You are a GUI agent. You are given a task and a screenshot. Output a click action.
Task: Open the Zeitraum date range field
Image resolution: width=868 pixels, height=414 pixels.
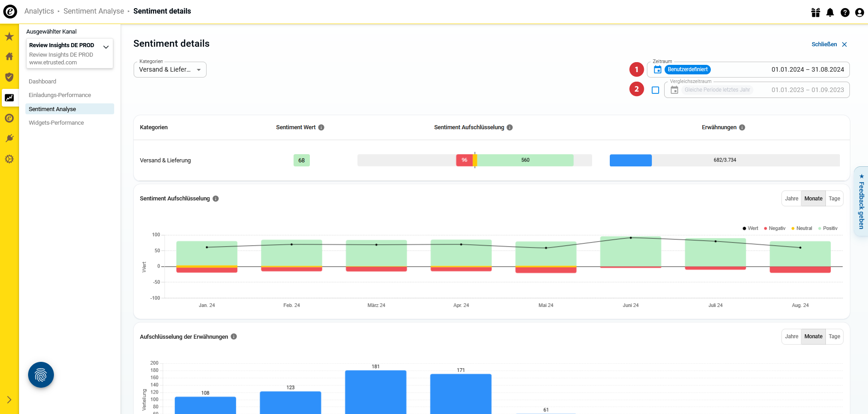point(748,69)
